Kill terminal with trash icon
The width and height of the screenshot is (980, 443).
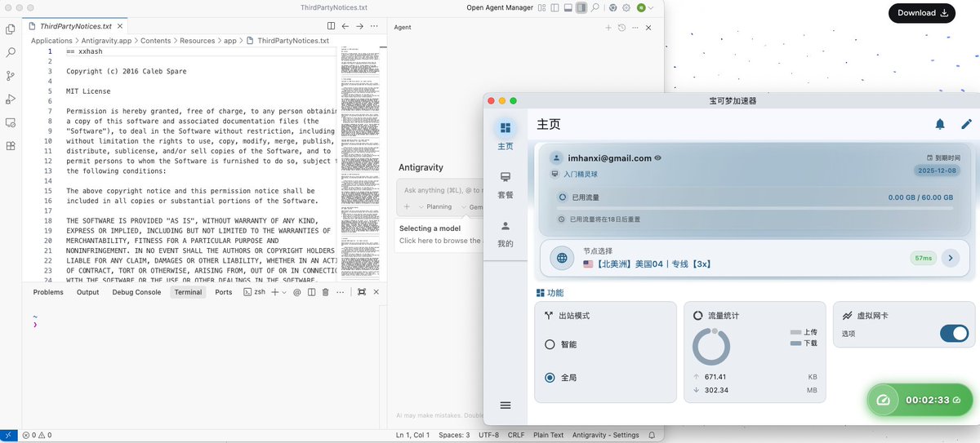coord(325,292)
